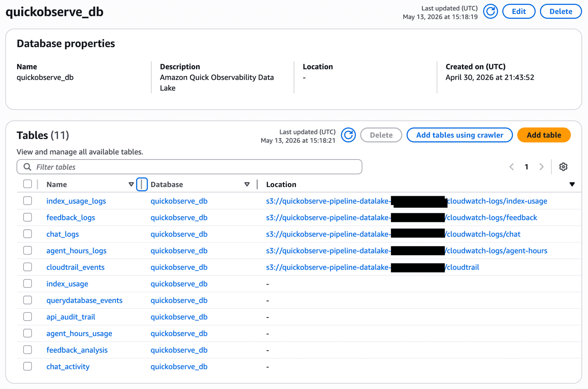Open quickobserve_db link in api_audit_trail row
588x389 pixels.
[179, 317]
